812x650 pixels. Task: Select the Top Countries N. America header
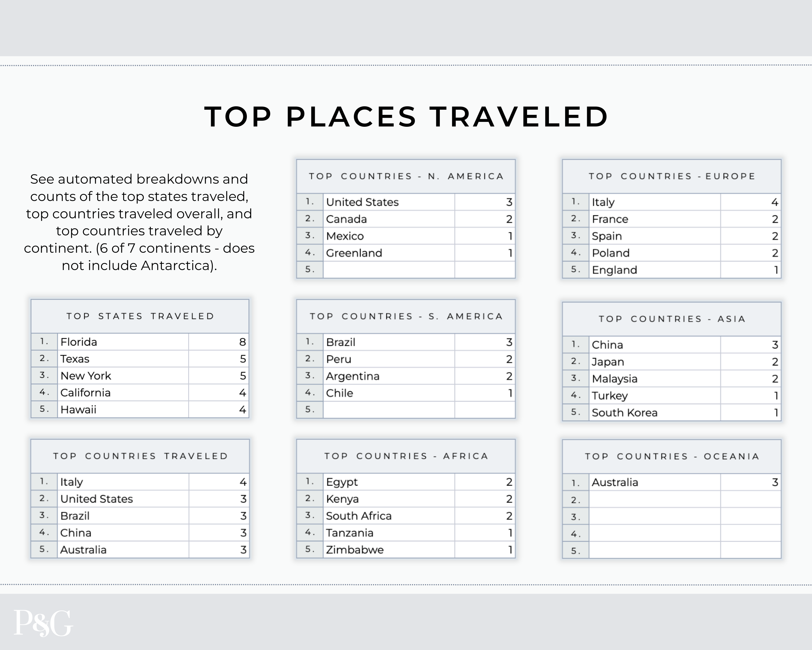coord(406,176)
